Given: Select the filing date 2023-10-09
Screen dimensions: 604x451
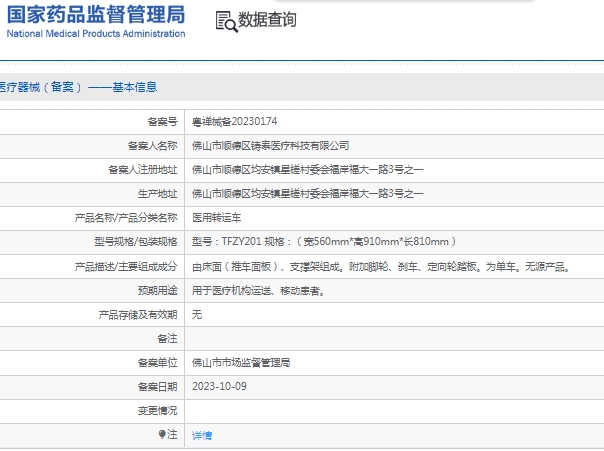Looking at the screenshot, I should pos(219,386).
